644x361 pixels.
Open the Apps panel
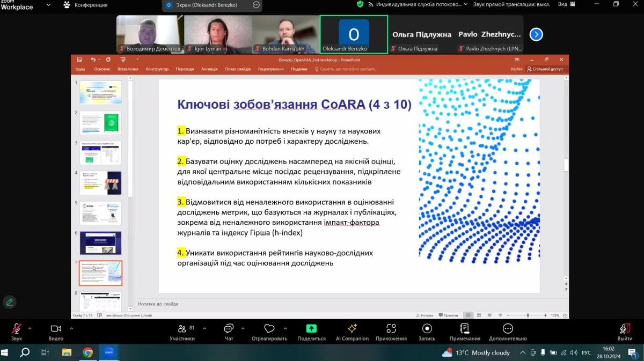coord(391,331)
